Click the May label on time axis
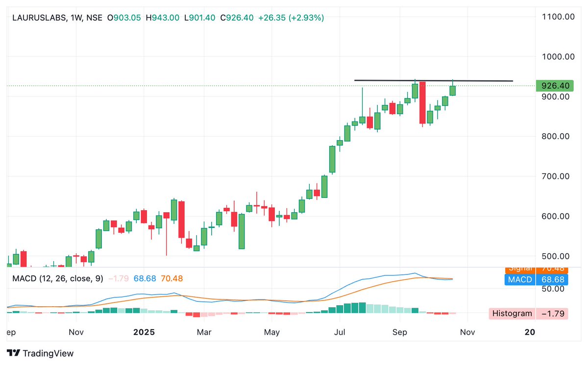Screen dimensions: 588x365 coord(271,332)
